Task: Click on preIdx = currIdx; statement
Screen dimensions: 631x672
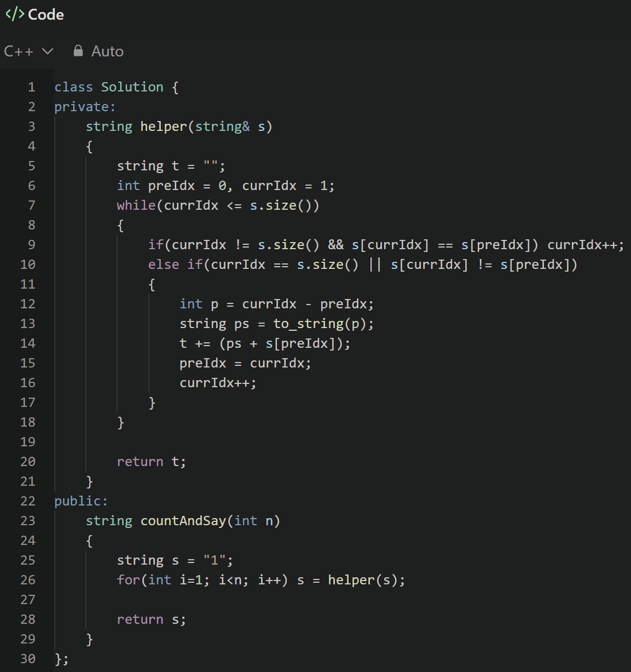Action: 245,363
